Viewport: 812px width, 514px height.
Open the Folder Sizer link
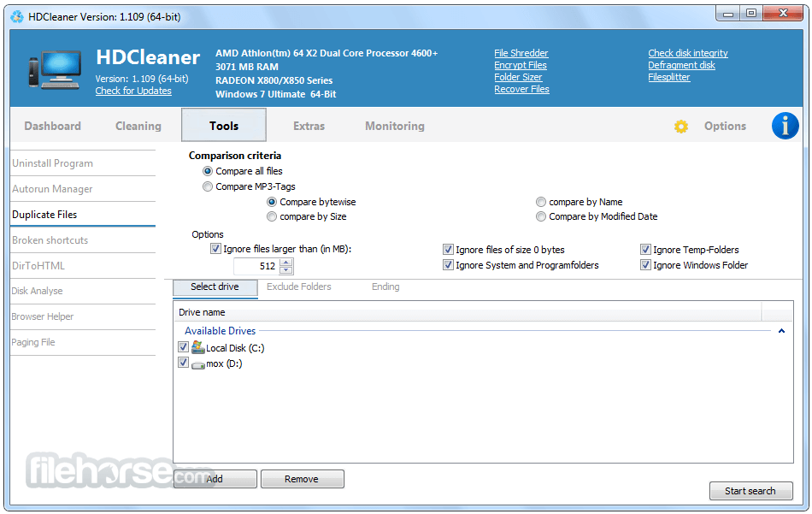tap(518, 77)
